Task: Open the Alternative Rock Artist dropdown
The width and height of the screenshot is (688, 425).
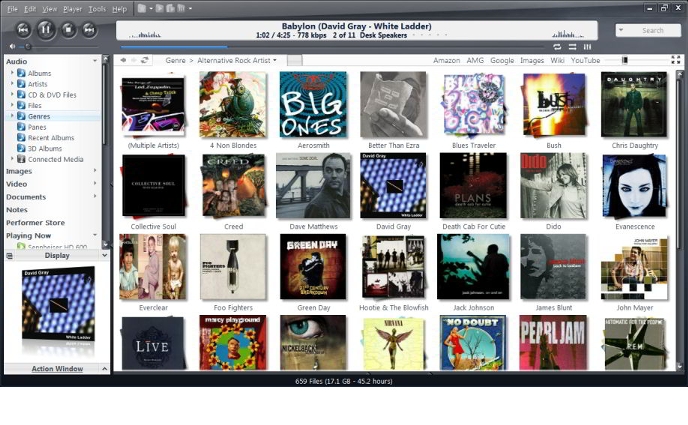Action: pos(275,60)
